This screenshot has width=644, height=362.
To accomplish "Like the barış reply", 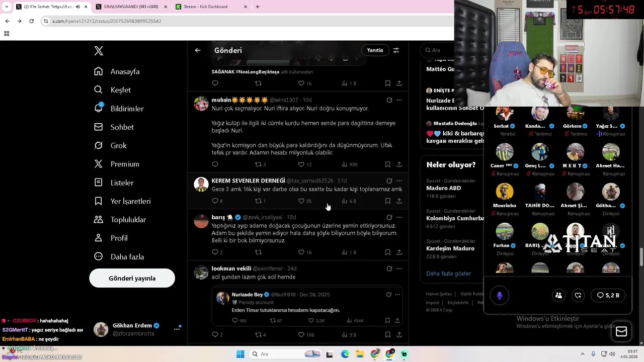I will point(301,252).
